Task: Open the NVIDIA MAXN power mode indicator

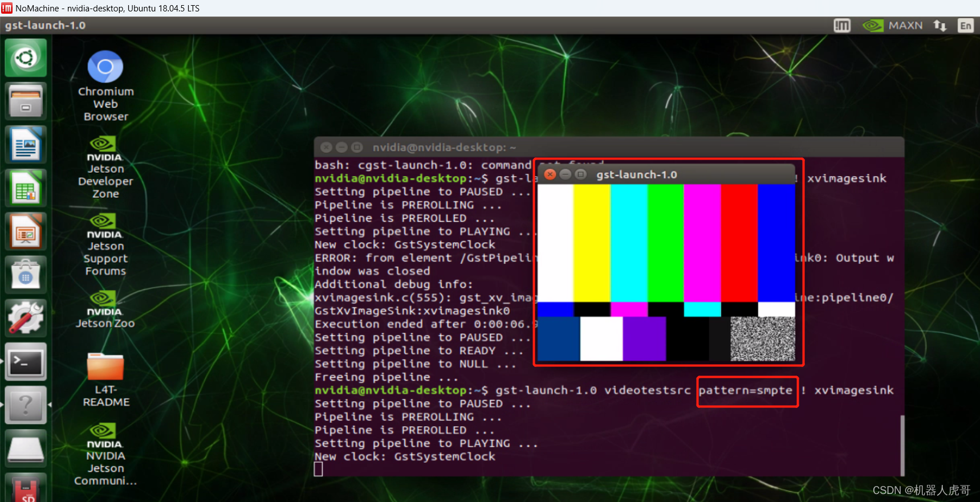Action: (892, 26)
